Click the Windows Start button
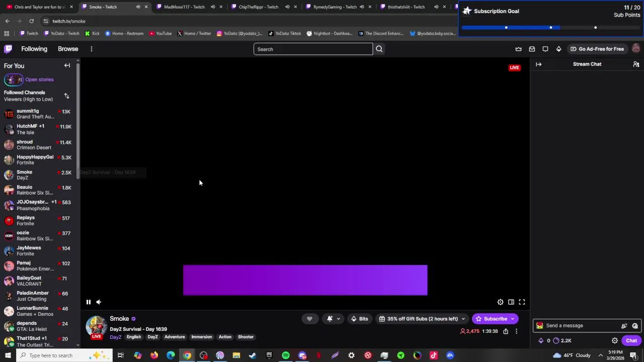 pos(8,355)
